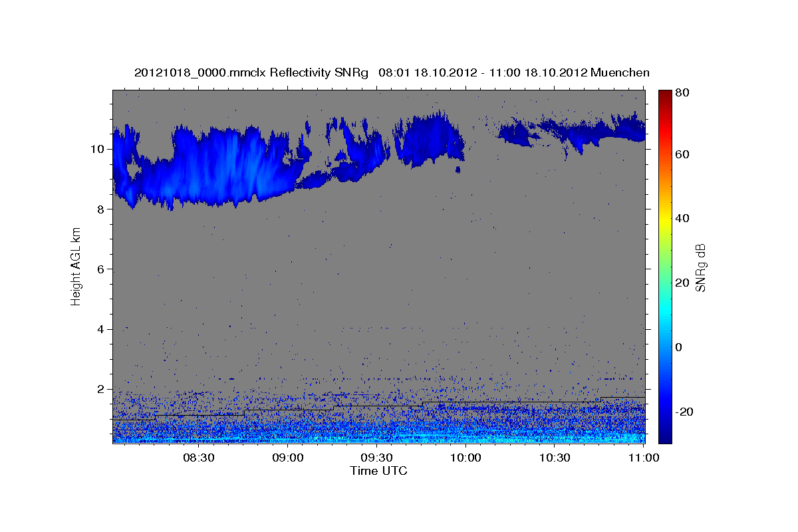Click the plot title starting with 20121018_0000.mmclx
Screen dimensions: 798x532
(392, 72)
